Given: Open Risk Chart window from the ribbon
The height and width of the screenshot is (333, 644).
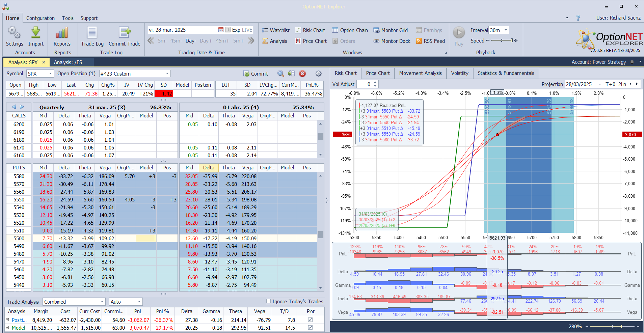Looking at the screenshot, I should tap(310, 30).
